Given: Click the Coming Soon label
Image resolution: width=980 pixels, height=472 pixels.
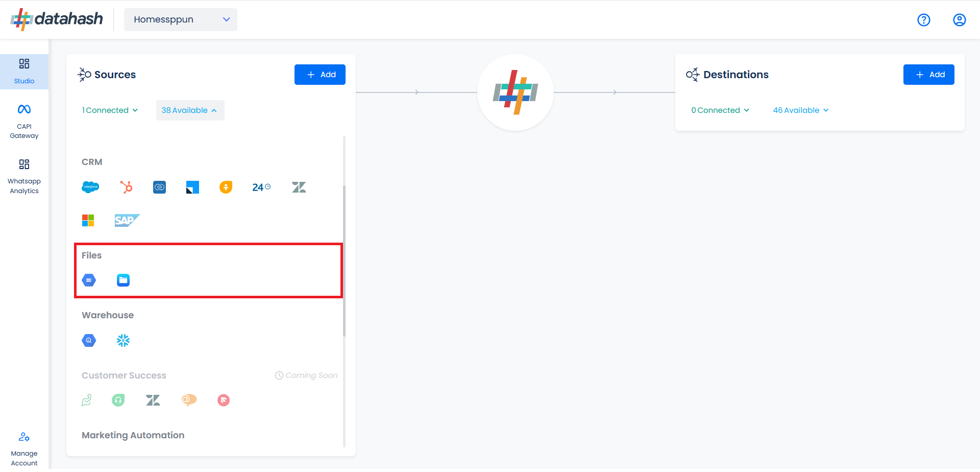Looking at the screenshot, I should pyautogui.click(x=306, y=375).
